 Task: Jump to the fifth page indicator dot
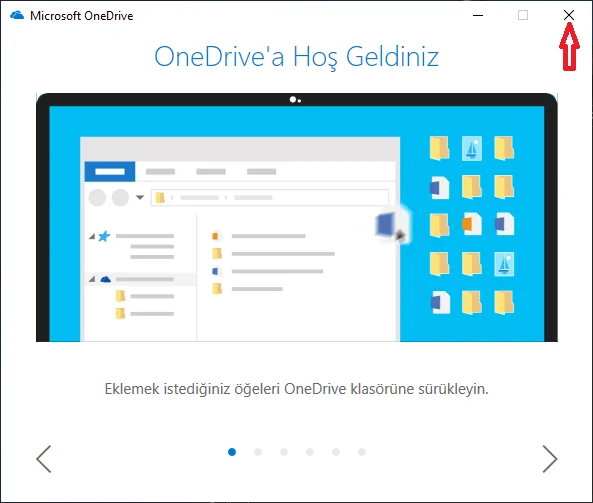click(336, 452)
